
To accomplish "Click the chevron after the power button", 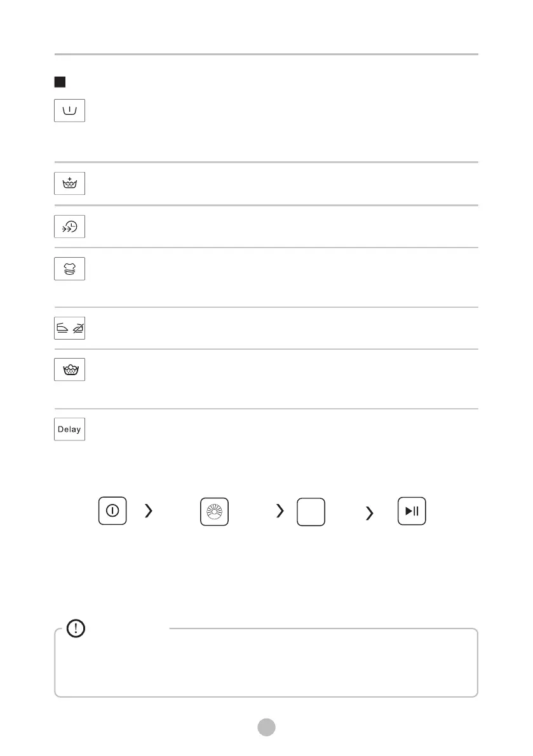I will click(x=149, y=512).
